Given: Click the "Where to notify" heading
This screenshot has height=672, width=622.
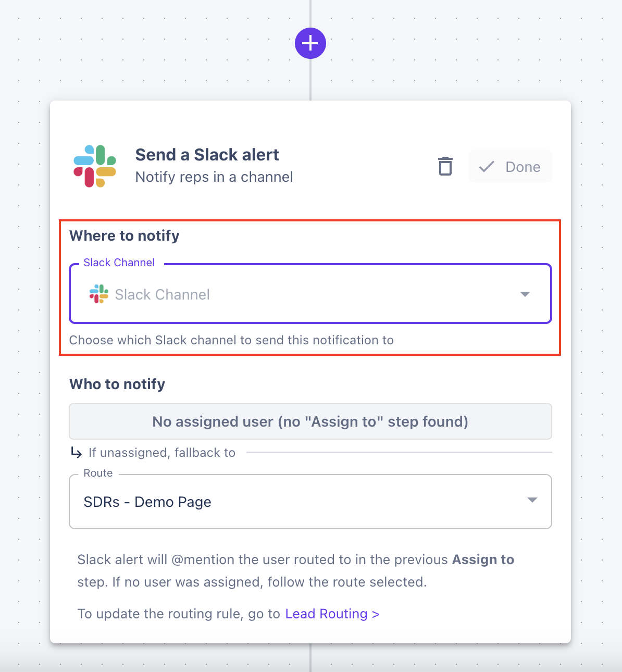Looking at the screenshot, I should tap(125, 235).
